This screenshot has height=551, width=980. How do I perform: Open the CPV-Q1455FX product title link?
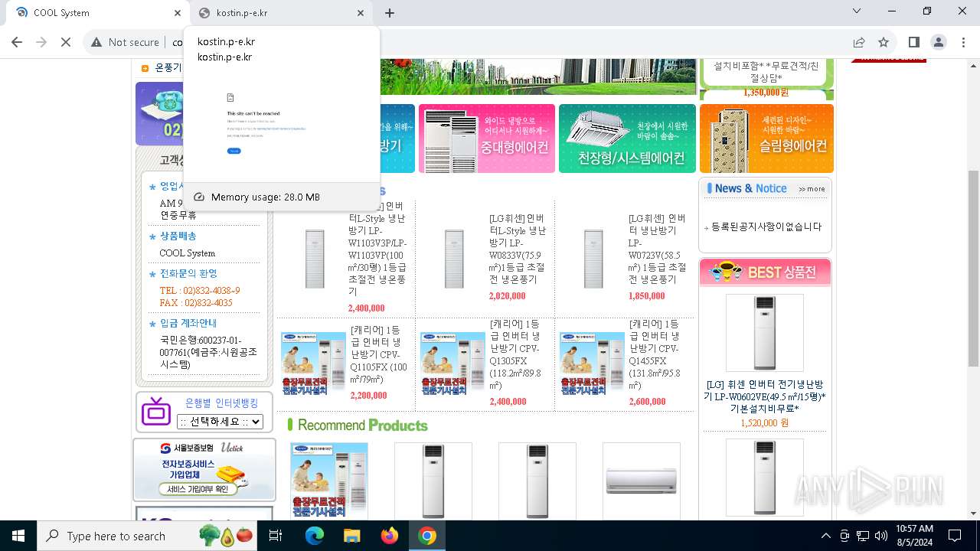point(656,355)
